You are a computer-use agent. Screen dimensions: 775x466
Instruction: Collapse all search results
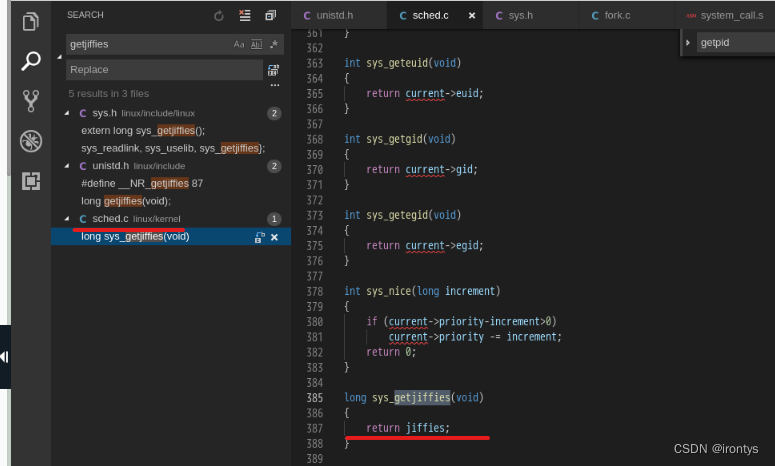(270, 16)
